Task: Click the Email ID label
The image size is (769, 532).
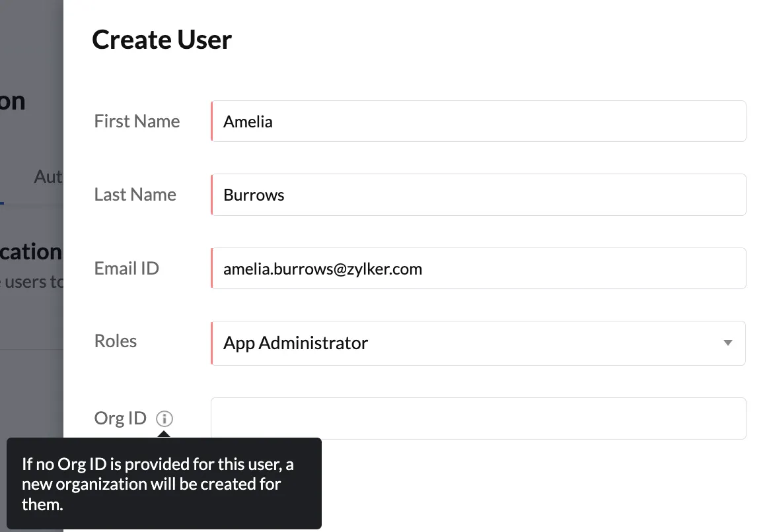Action: tap(127, 268)
